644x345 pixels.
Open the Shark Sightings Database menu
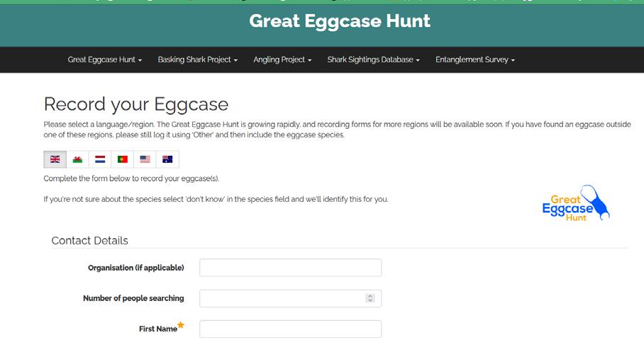[x=373, y=60]
